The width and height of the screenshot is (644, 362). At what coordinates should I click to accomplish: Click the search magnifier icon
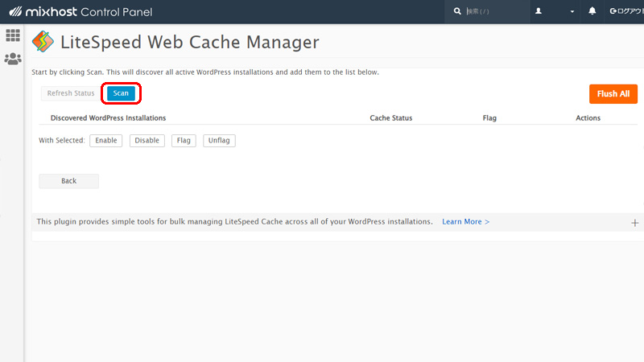(x=457, y=11)
